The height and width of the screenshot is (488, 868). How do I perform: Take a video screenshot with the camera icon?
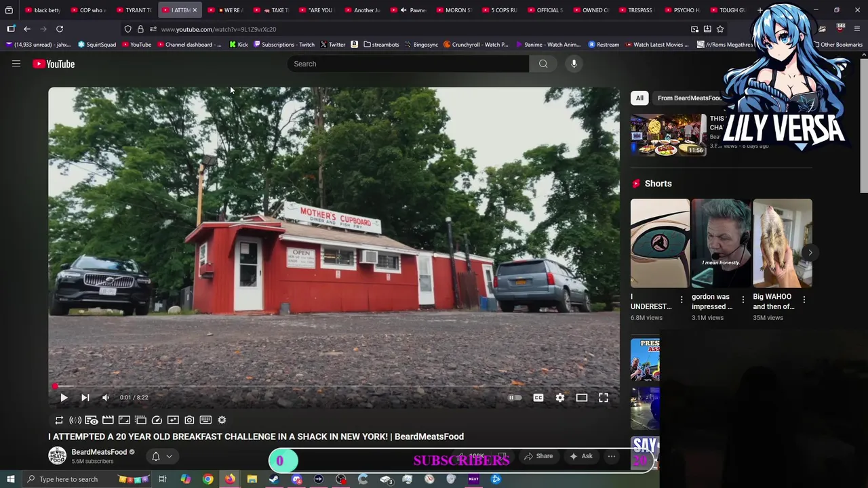tap(189, 420)
